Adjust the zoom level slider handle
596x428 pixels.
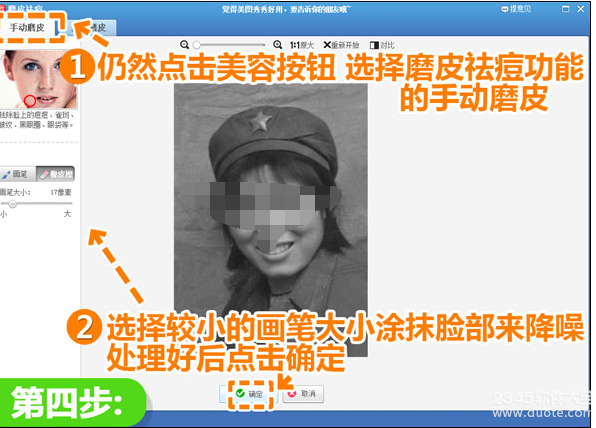[x=197, y=45]
